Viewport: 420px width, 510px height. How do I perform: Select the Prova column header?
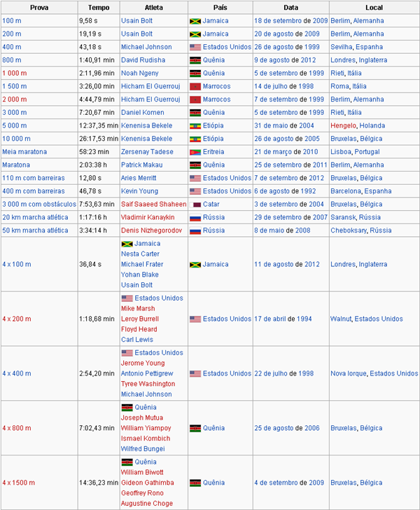pos(39,8)
